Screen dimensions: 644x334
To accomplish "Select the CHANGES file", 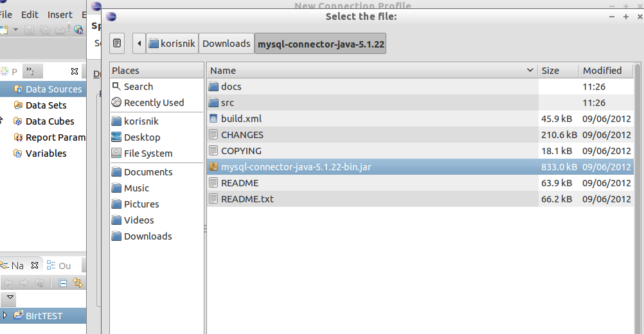I will pos(420,135).
